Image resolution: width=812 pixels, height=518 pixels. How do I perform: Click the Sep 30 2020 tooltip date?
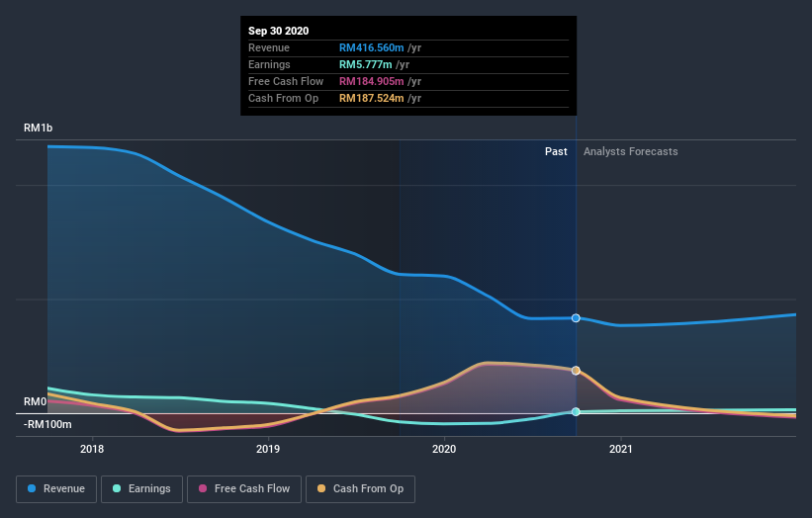click(279, 31)
